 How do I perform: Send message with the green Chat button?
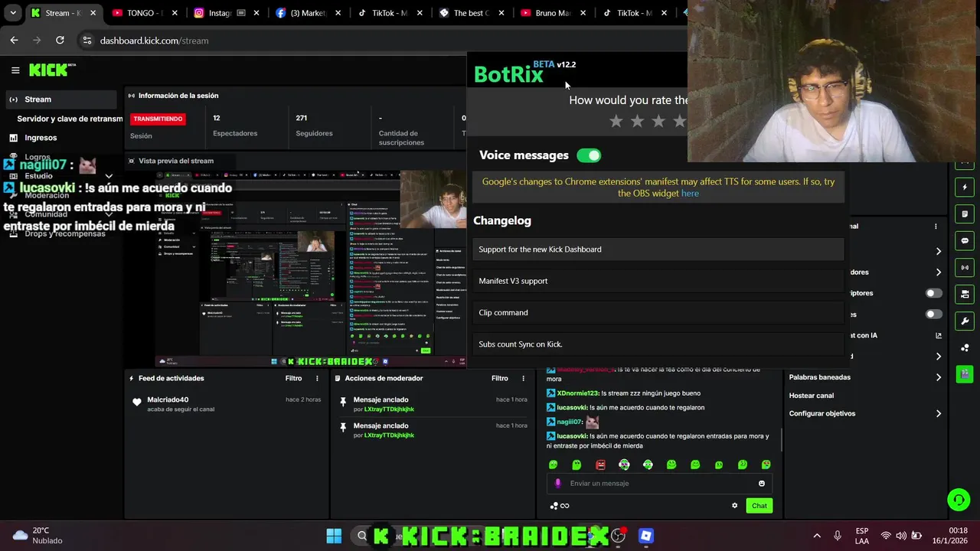[759, 505]
